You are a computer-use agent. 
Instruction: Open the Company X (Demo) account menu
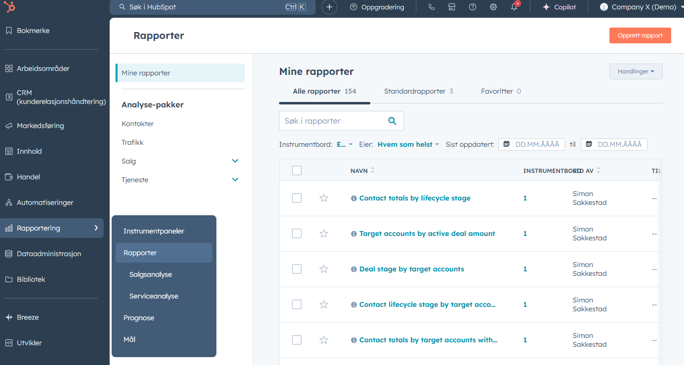[641, 7]
